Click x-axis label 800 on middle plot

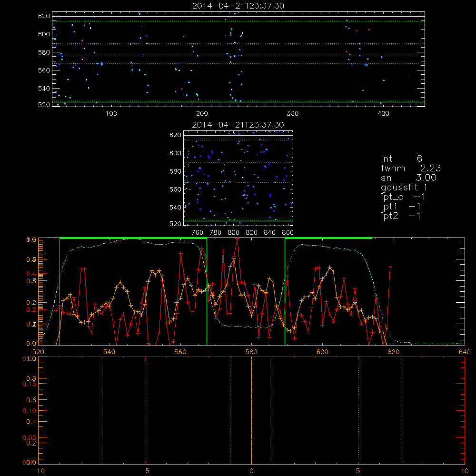[233, 233]
